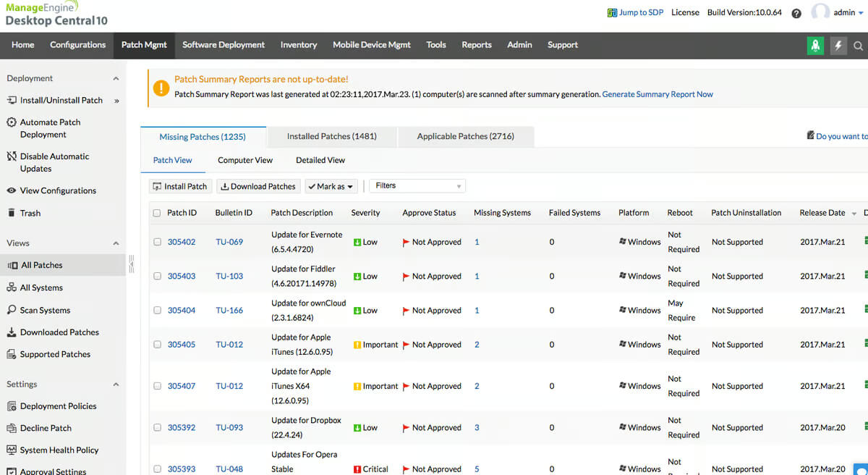Collapse the Deployment sidebar section
Image resolution: width=868 pixels, height=475 pixels.
(x=116, y=78)
